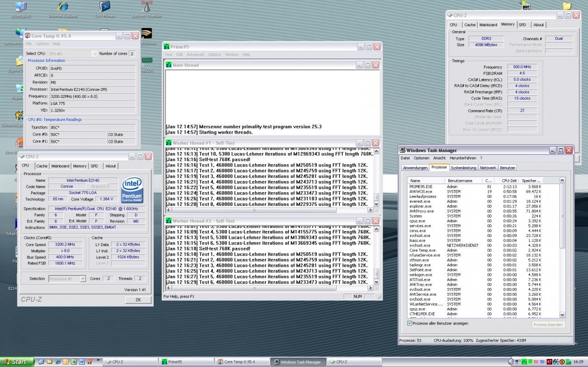Click the Worker thread #2 vertical scrollbar down arrow
Viewport: 588px width, 367px height.
point(376,282)
